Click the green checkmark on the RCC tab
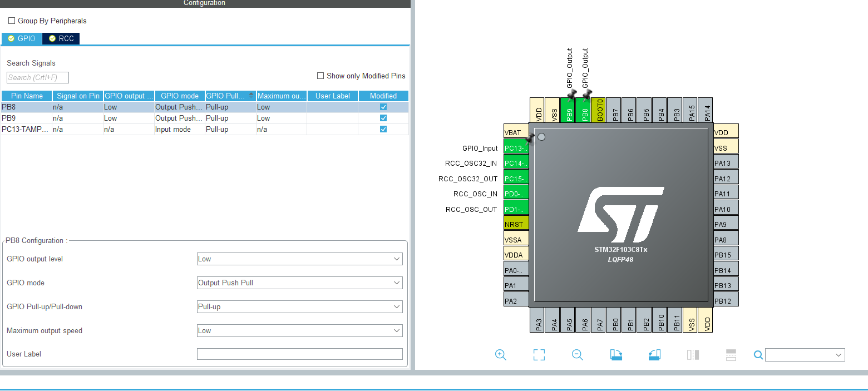The height and width of the screenshot is (391, 868). click(x=52, y=38)
